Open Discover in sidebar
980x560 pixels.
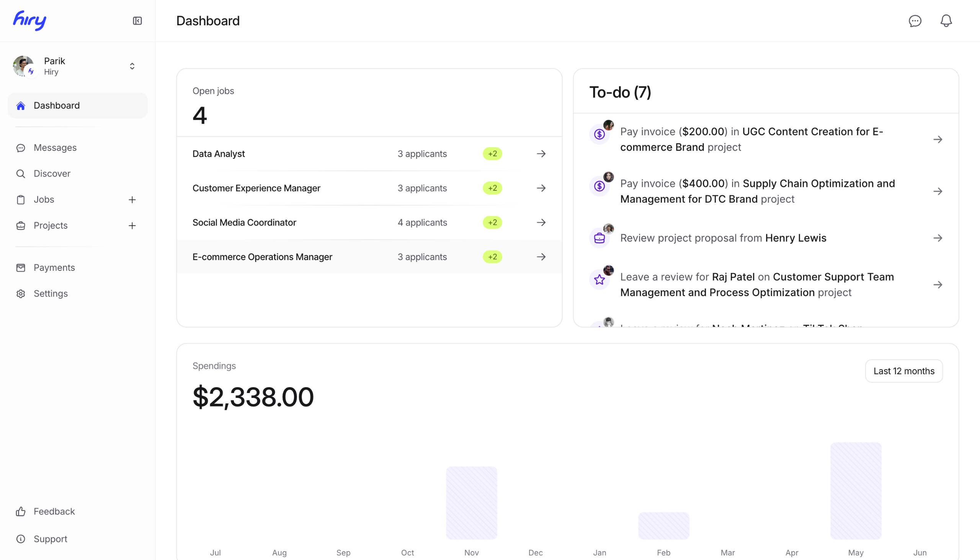(52, 174)
